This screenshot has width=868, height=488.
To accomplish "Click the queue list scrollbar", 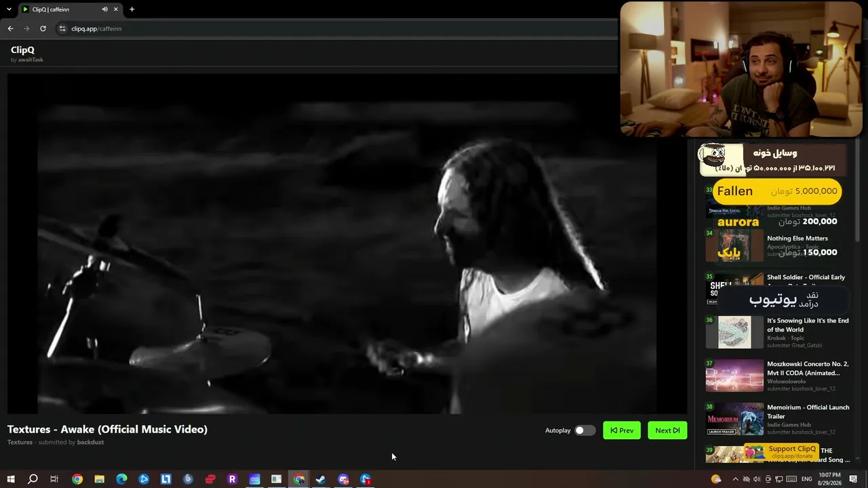I will 856,190.
